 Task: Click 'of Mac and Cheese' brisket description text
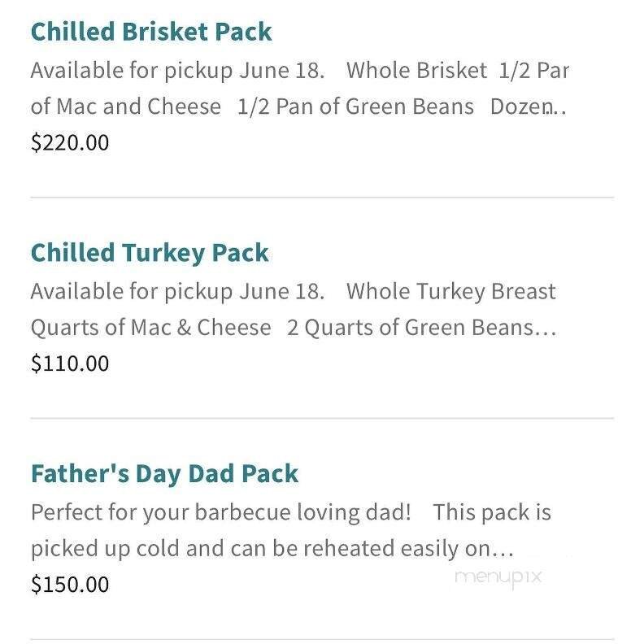[126, 107]
